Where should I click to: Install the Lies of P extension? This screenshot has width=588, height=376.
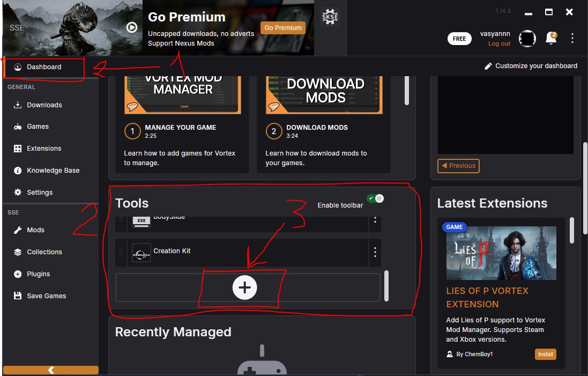[x=545, y=354]
